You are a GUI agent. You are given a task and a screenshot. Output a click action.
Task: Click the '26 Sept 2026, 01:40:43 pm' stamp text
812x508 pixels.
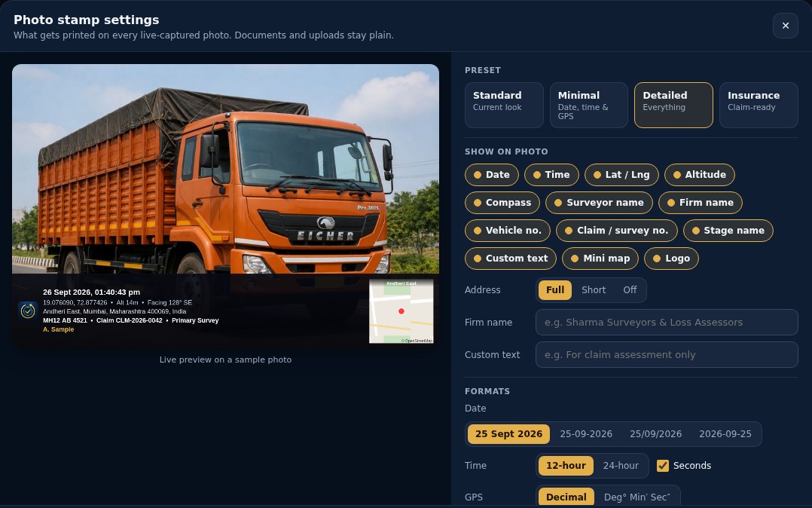(91, 292)
